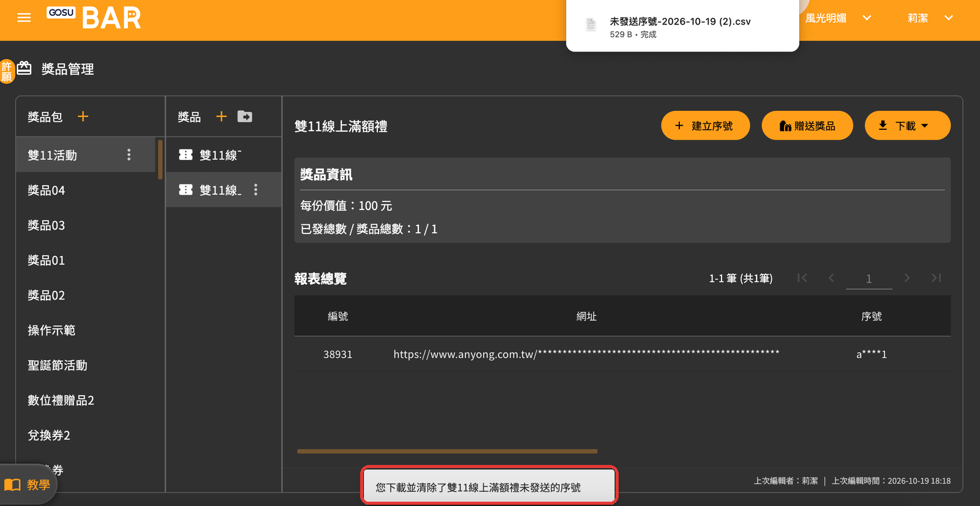Open the 莉潔 user account dropdown
Image resolution: width=980 pixels, height=506 pixels.
(930, 18)
